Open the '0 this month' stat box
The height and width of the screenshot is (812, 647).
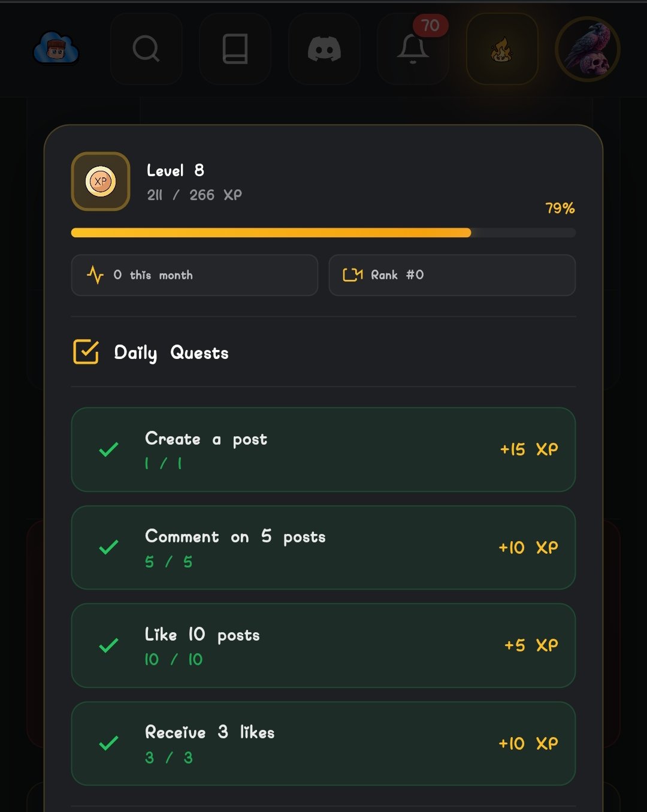point(194,275)
